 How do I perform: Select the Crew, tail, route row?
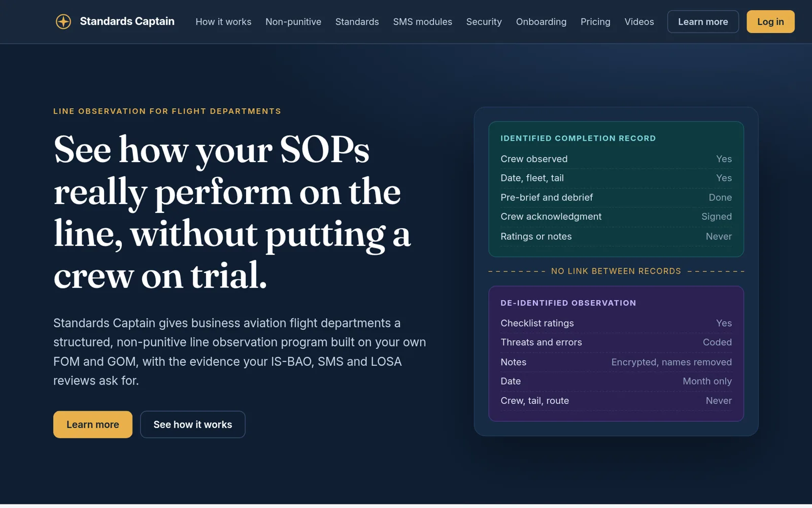[x=616, y=401]
